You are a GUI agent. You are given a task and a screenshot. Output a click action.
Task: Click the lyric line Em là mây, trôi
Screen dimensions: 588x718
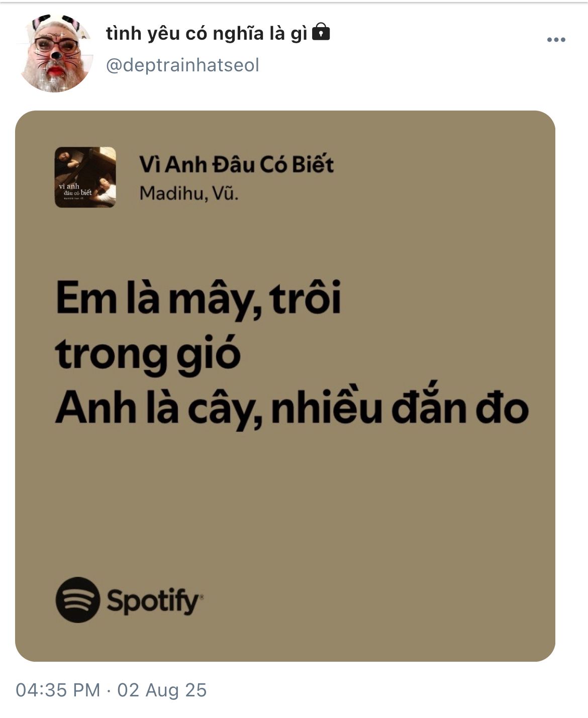tap(199, 298)
